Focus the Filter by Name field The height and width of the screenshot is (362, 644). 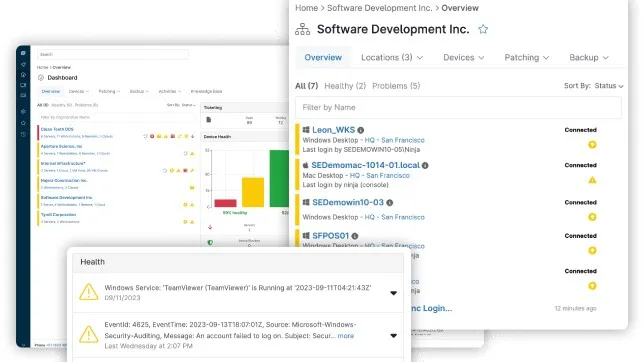(458, 108)
